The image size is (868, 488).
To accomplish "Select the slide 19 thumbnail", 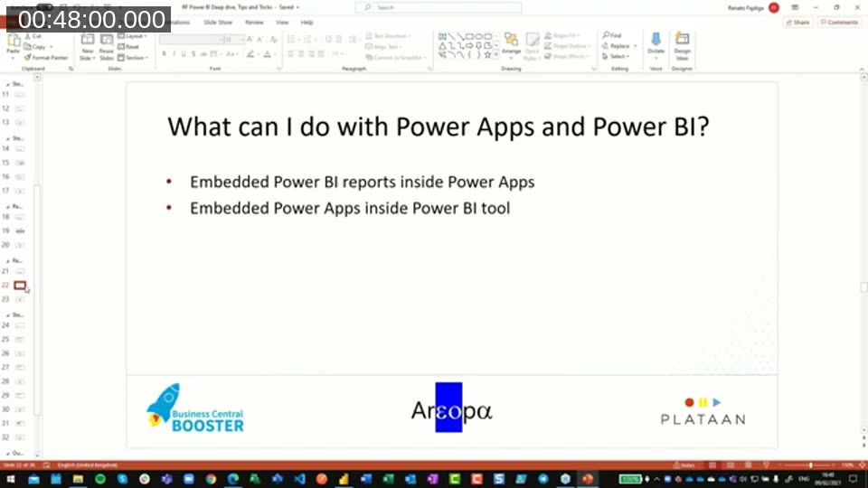I will coord(19,230).
